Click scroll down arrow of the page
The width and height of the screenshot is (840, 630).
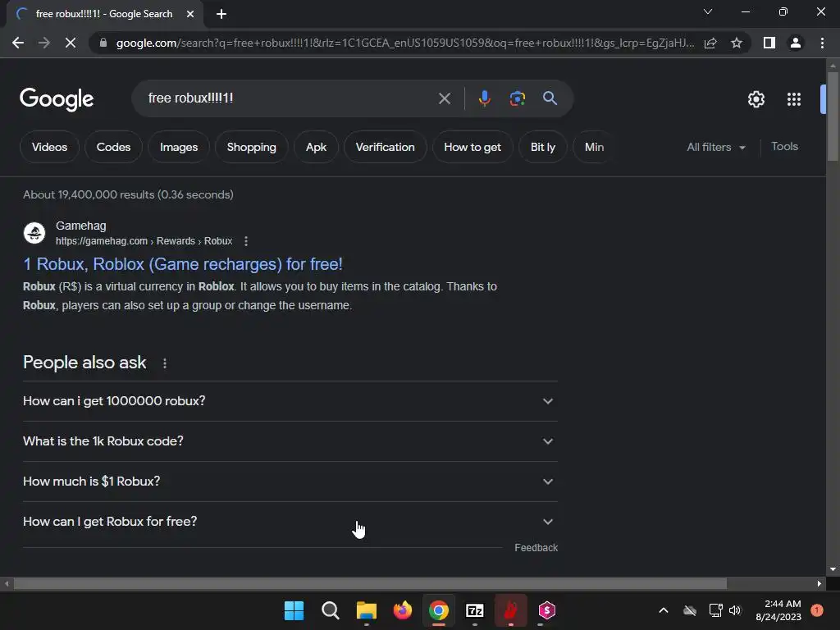(x=832, y=569)
